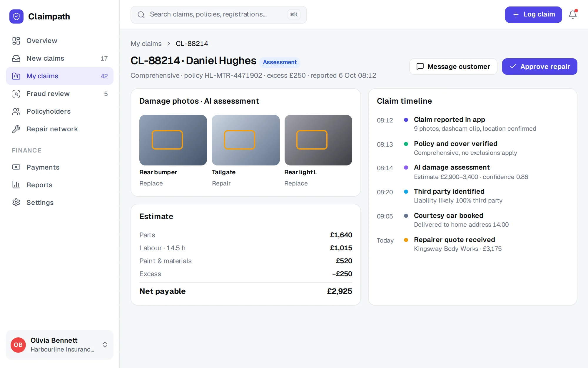Click the Fraud review scan icon
Viewport: 588px width, 368px height.
[16, 94]
